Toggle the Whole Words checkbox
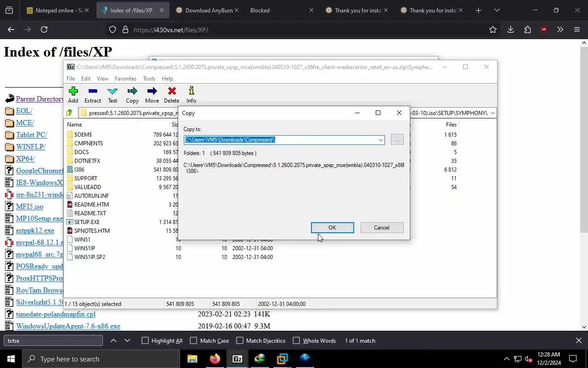 point(296,340)
